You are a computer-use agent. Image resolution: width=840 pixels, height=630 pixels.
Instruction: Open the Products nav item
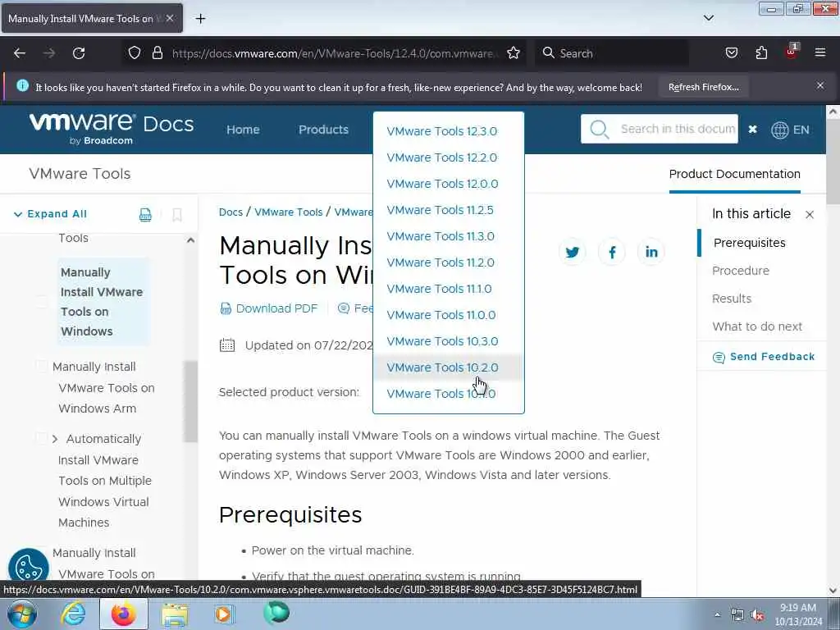[x=323, y=129]
